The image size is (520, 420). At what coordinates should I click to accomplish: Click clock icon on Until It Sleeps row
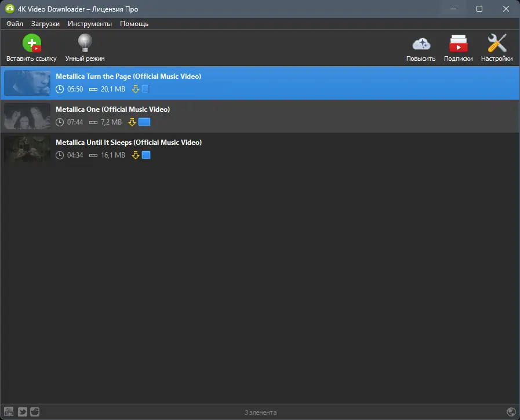tap(60, 155)
